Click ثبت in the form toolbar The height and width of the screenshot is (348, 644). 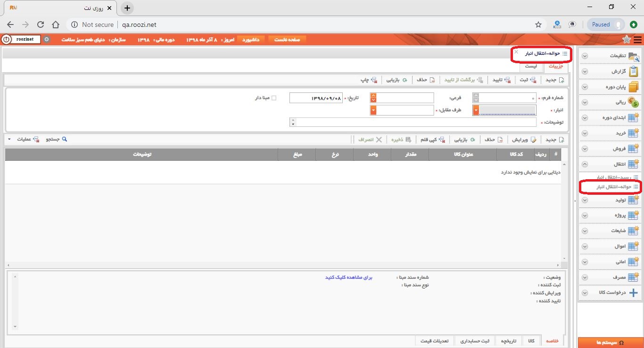pos(528,80)
